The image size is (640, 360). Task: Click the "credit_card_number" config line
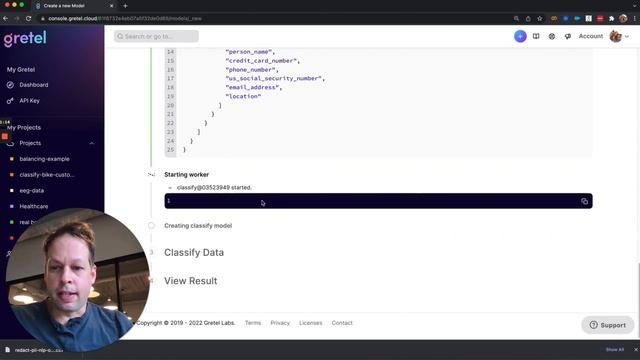pyautogui.click(x=262, y=61)
